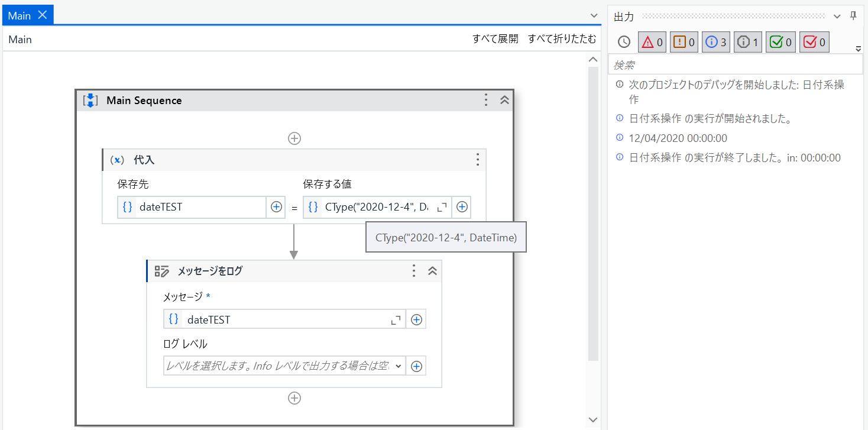The height and width of the screenshot is (430, 868).
Task: Select the Main tab
Action: tap(27, 15)
